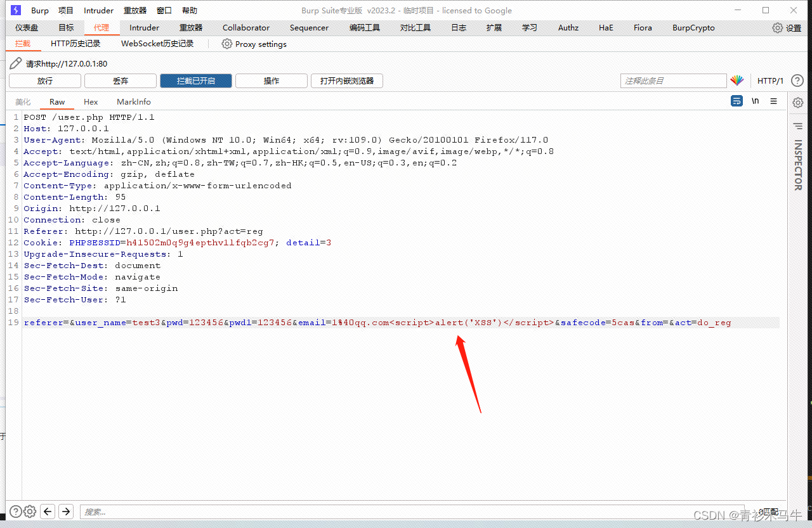This screenshot has height=528, width=812.
Task: Open the 窗口 menu
Action: click(164, 10)
